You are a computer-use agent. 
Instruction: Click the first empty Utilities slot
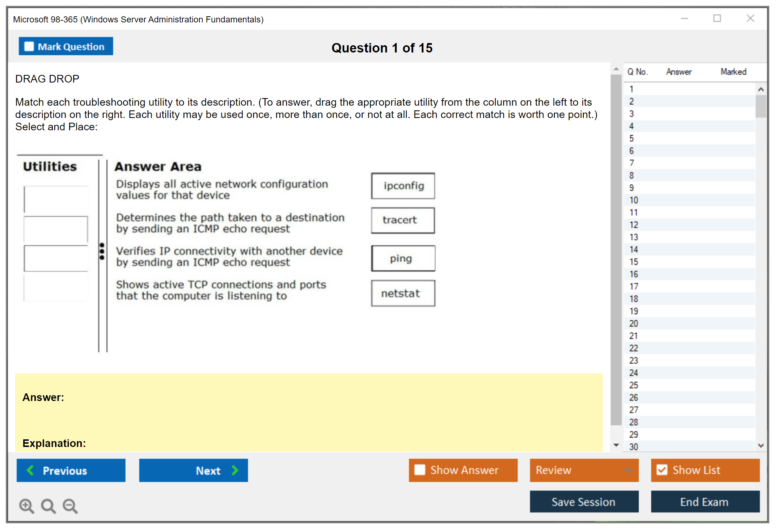tap(56, 199)
